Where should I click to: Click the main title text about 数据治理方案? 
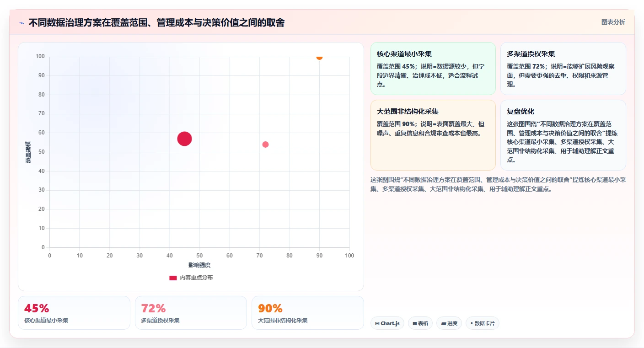(156, 23)
